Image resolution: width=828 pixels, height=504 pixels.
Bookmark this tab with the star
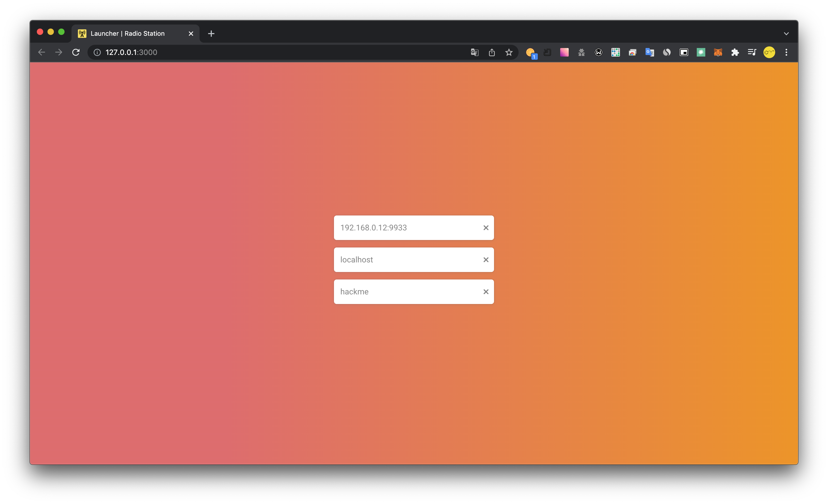509,53
